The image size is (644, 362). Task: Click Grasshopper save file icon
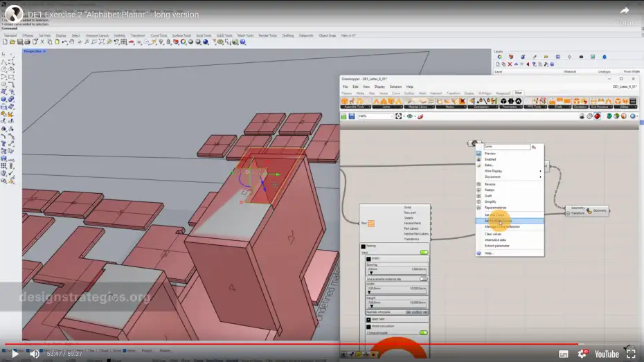click(x=352, y=116)
